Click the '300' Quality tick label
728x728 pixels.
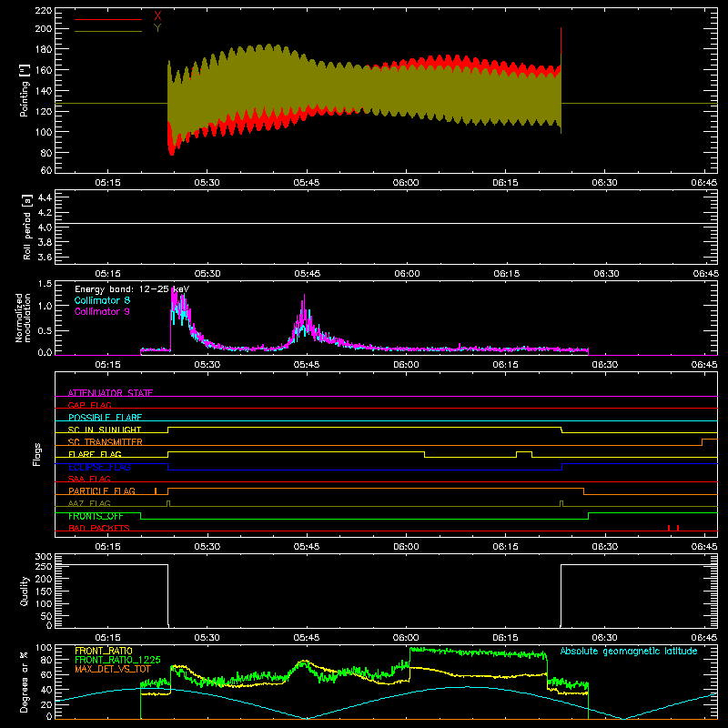click(x=44, y=557)
